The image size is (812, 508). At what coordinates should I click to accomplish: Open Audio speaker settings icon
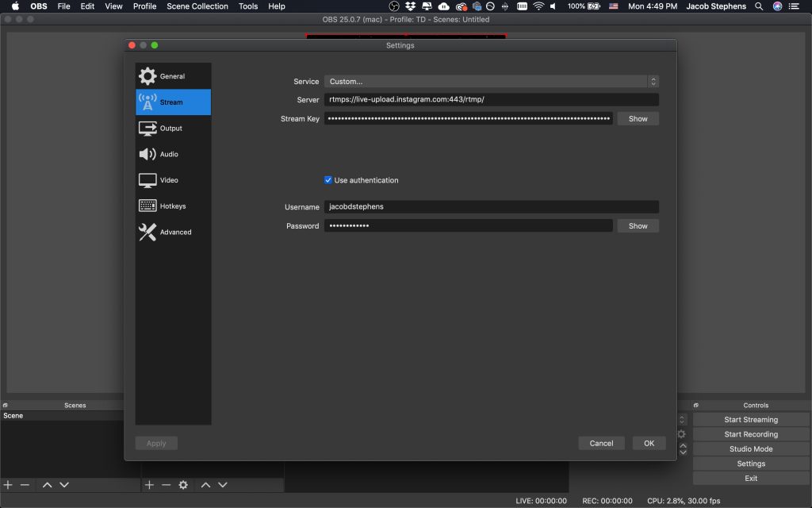[x=147, y=155]
